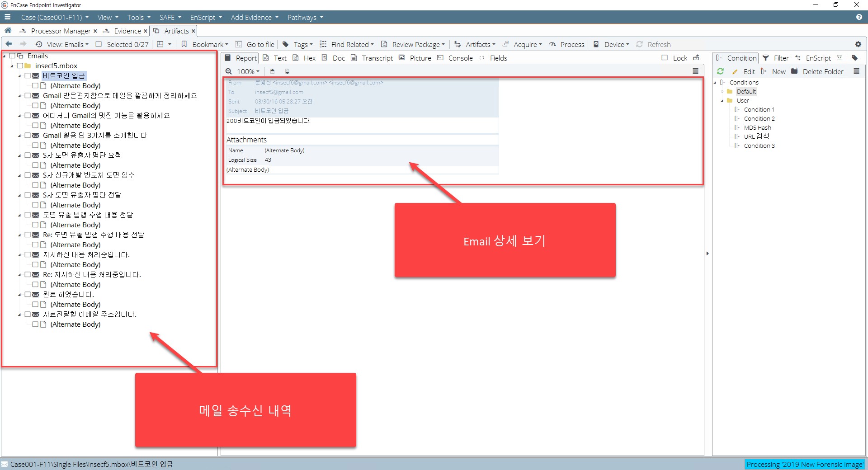Open the report pane hamburger options menu
This screenshot has width=868, height=470.
coord(695,71)
